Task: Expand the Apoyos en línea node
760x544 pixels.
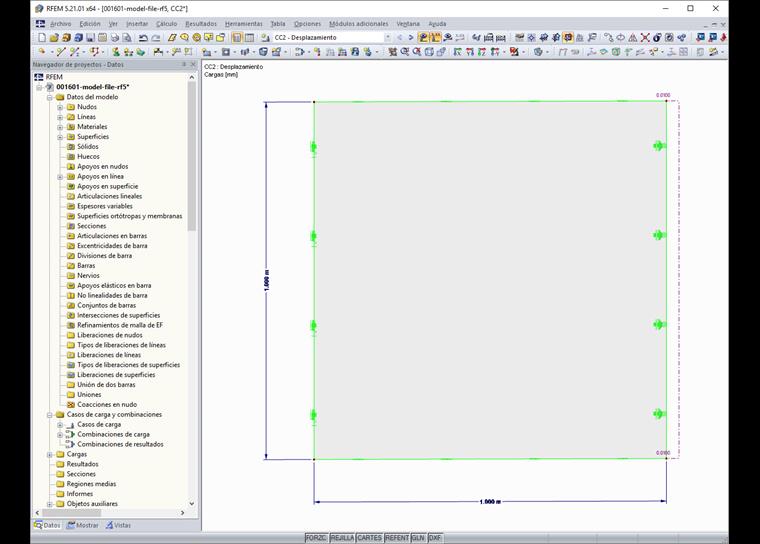Action: click(60, 177)
